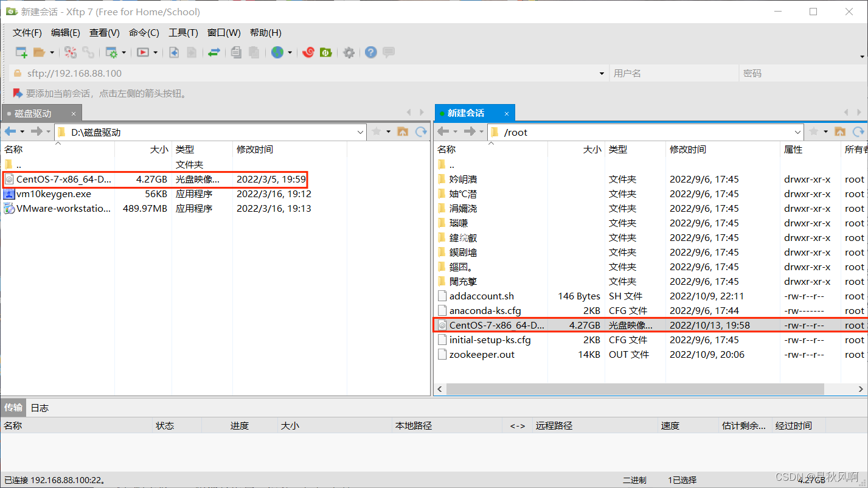Open the 编辑(E) menu
The width and height of the screenshot is (868, 488).
coord(66,33)
